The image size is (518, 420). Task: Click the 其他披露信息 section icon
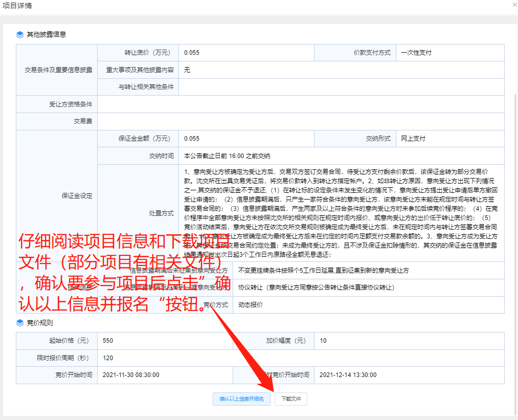tap(20, 35)
